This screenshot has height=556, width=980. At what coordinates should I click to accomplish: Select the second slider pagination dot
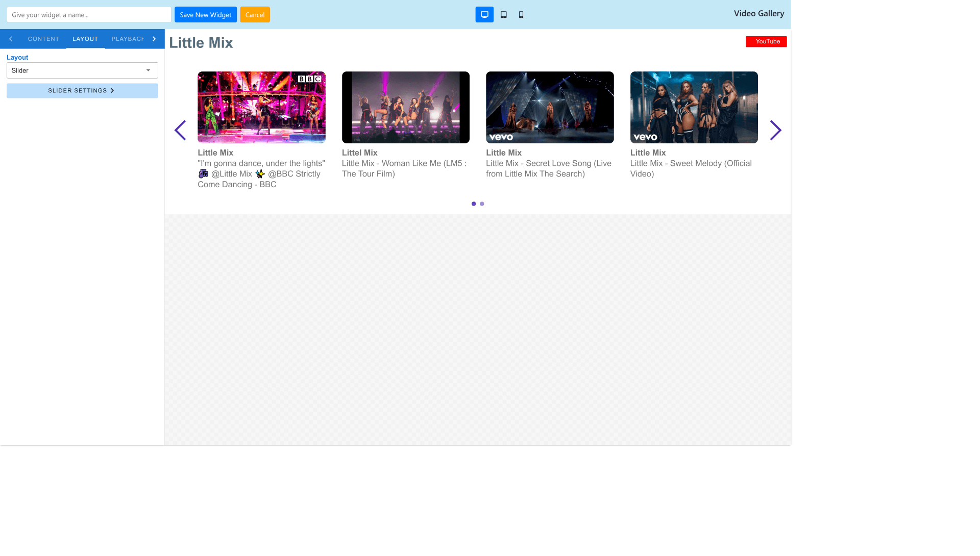[x=482, y=203]
